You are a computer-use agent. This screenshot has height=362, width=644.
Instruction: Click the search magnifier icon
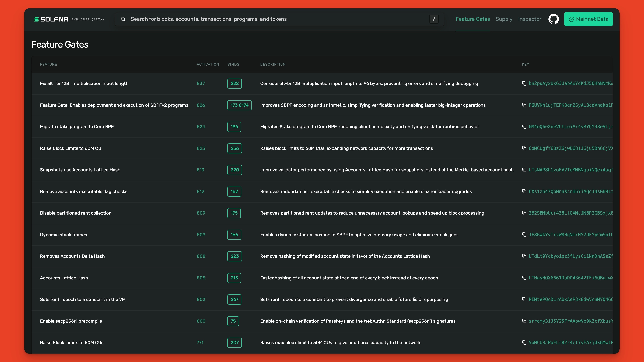(x=123, y=19)
